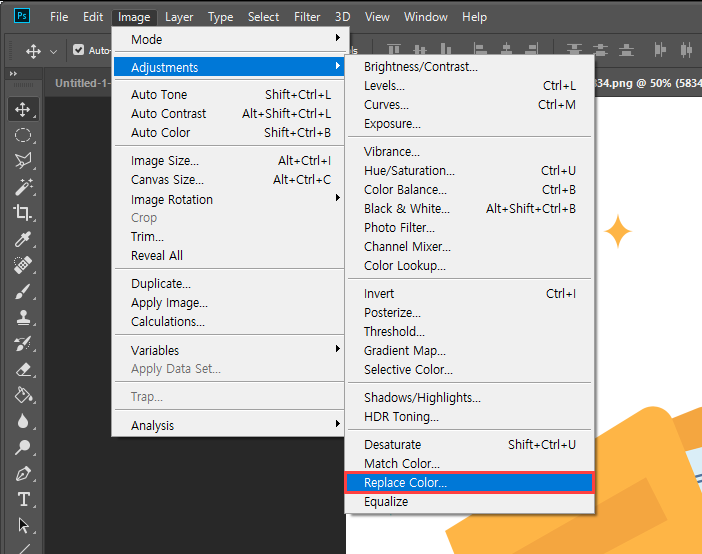702x554 pixels.
Task: Open Canvas Size dialog
Action: coord(228,180)
